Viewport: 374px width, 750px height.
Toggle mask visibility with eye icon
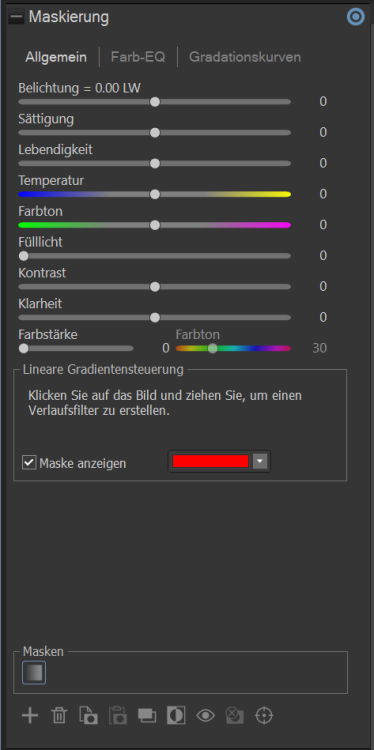point(205,716)
